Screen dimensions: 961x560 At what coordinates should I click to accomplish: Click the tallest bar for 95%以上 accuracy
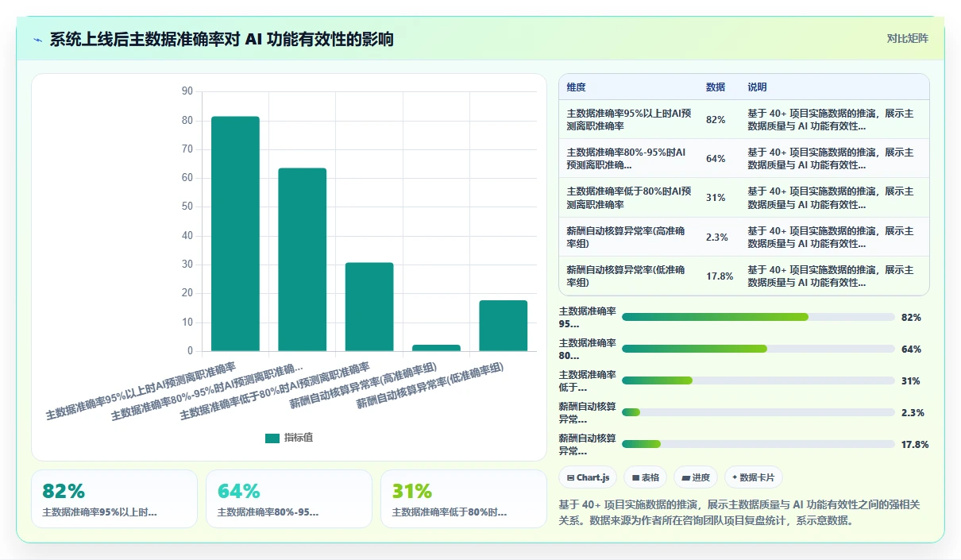pyautogui.click(x=235, y=234)
